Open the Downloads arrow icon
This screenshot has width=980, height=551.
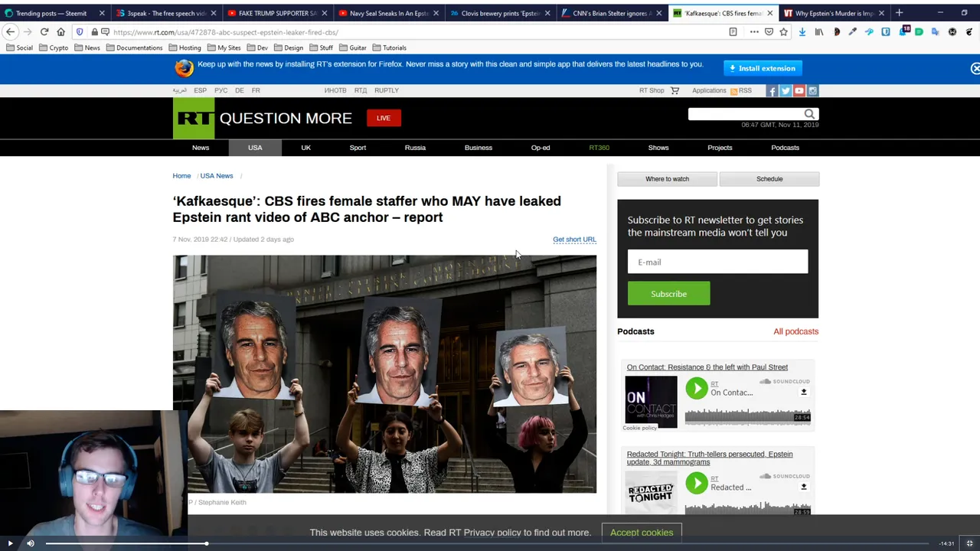(x=802, y=32)
